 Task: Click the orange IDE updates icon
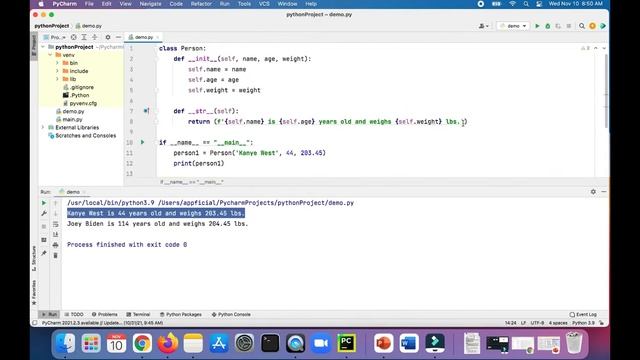592,26
